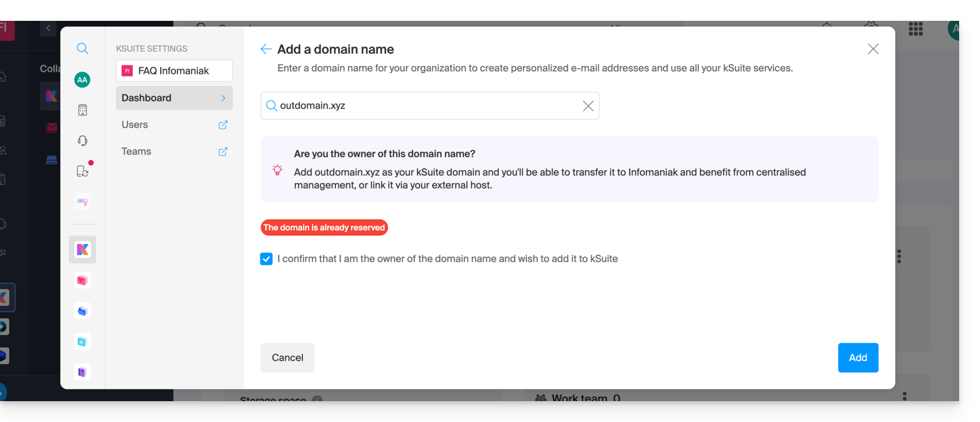This screenshot has width=980, height=422.
Task: Click the Add button
Action: [x=857, y=358]
